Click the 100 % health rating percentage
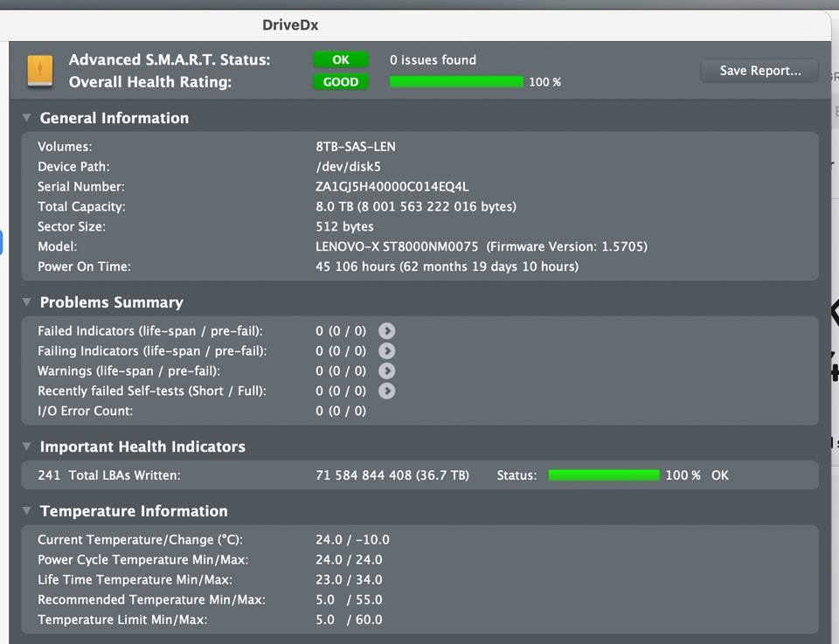This screenshot has width=839, height=644. click(544, 82)
